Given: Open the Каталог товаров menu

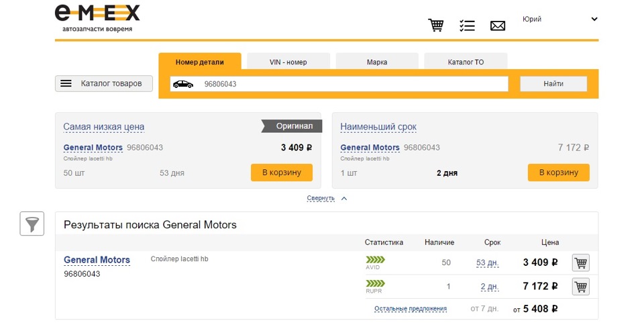Looking at the screenshot, I should 103,84.
